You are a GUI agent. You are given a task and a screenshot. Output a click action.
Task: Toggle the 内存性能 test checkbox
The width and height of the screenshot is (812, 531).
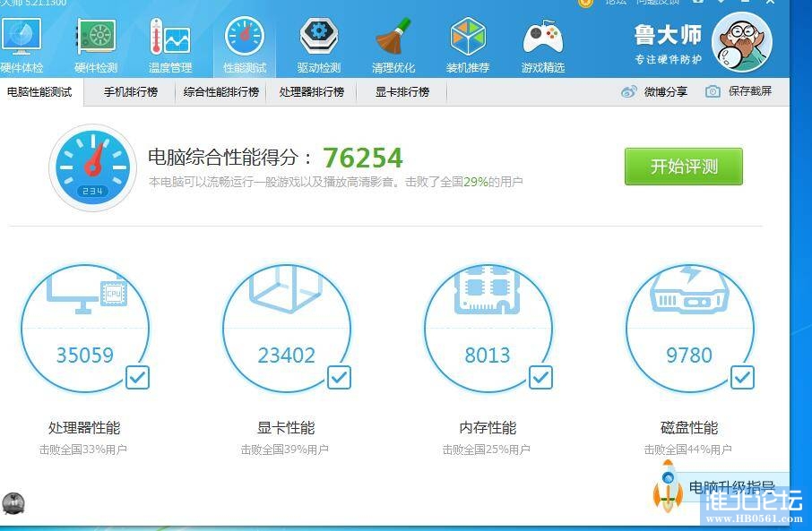pos(540,377)
